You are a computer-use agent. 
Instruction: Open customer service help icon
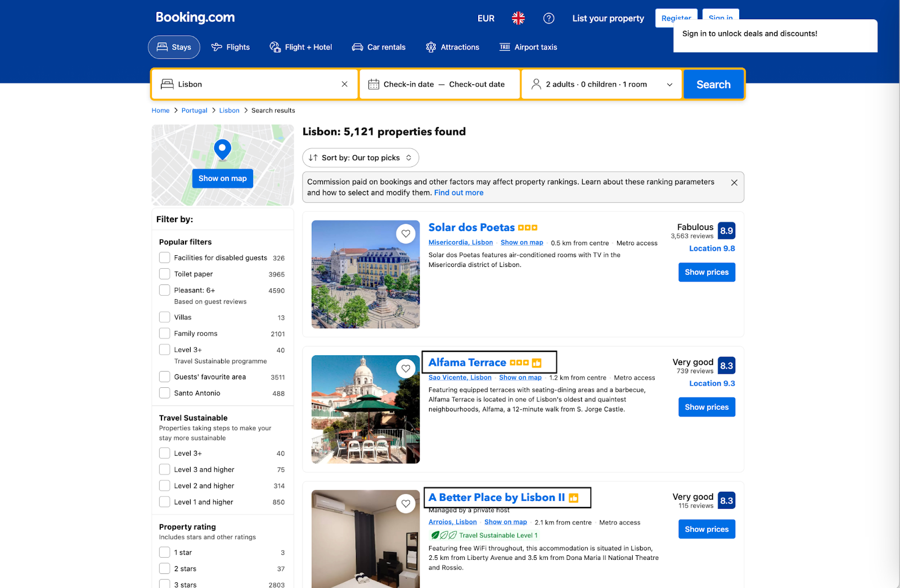pos(548,19)
